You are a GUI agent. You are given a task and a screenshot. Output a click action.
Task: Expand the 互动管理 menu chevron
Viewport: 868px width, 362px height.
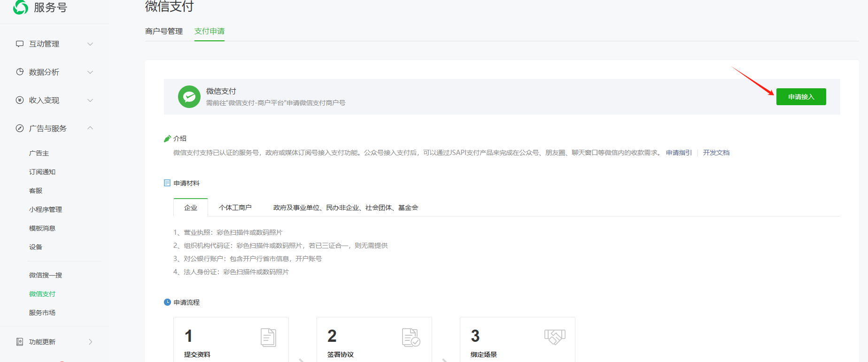(x=90, y=44)
